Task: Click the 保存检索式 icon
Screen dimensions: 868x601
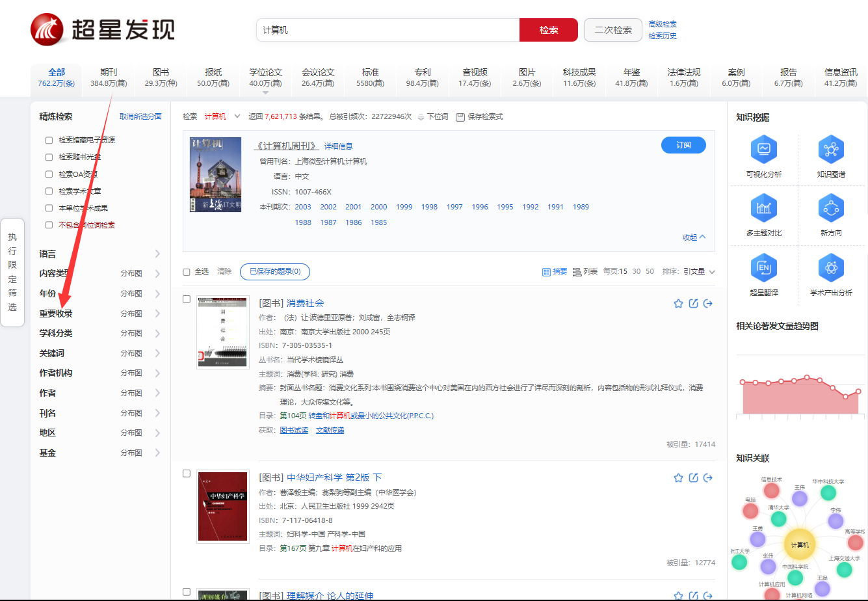Action: pos(460,117)
